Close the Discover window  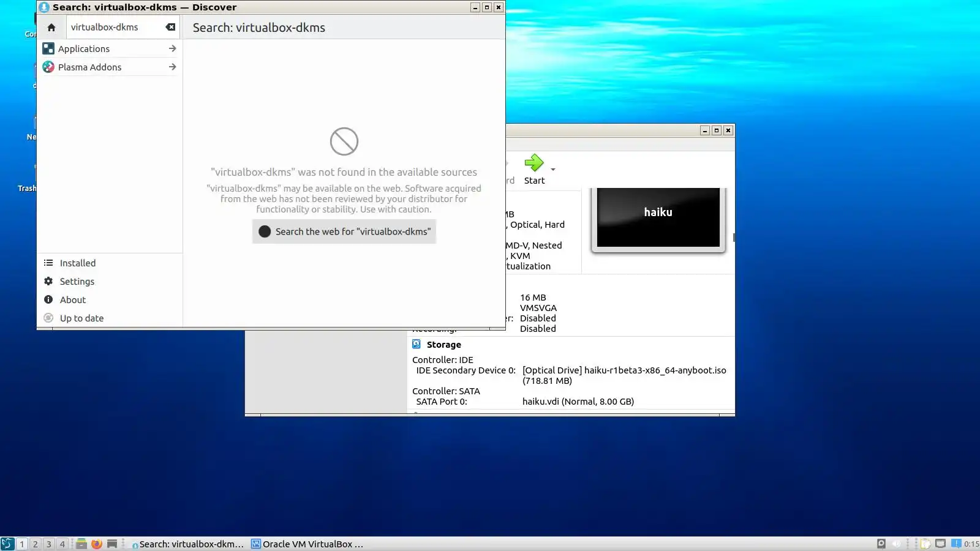[x=499, y=7]
